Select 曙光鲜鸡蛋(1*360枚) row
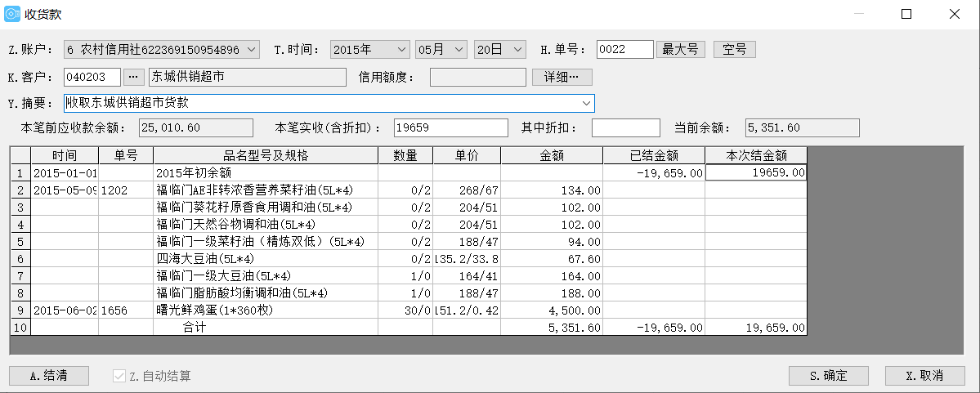 click(266, 310)
